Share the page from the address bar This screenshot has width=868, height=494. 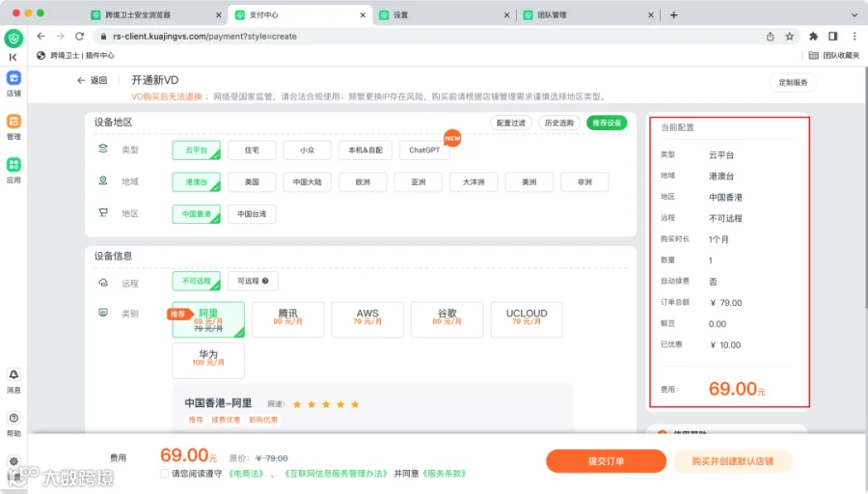pos(770,36)
